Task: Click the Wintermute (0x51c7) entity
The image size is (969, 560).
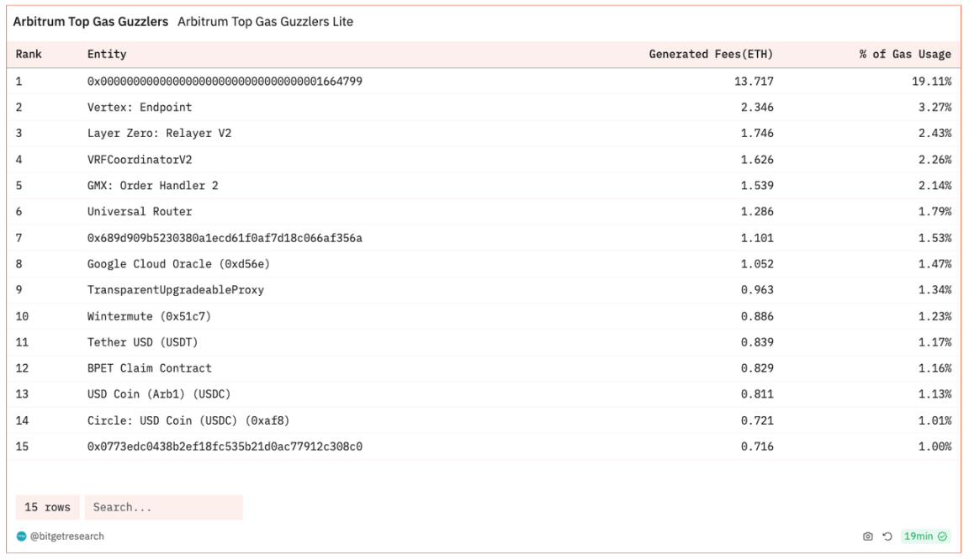Action: (x=149, y=316)
